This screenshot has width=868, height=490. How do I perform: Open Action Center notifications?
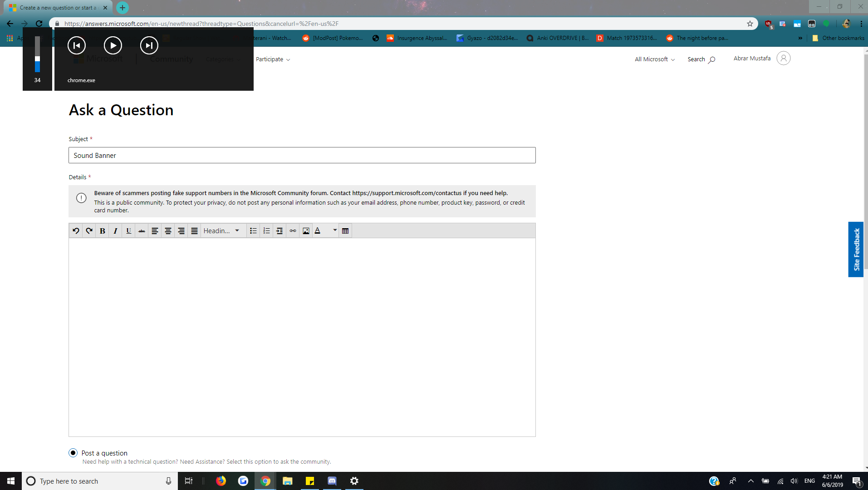coord(857,481)
